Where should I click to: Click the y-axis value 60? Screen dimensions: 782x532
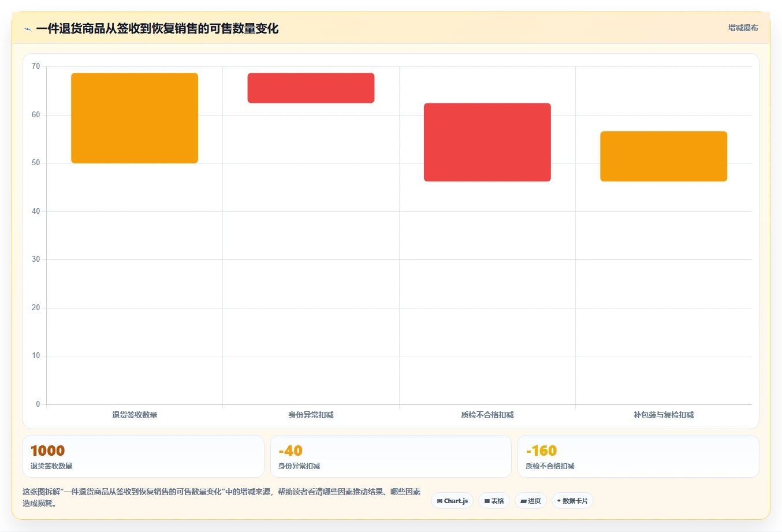point(36,115)
